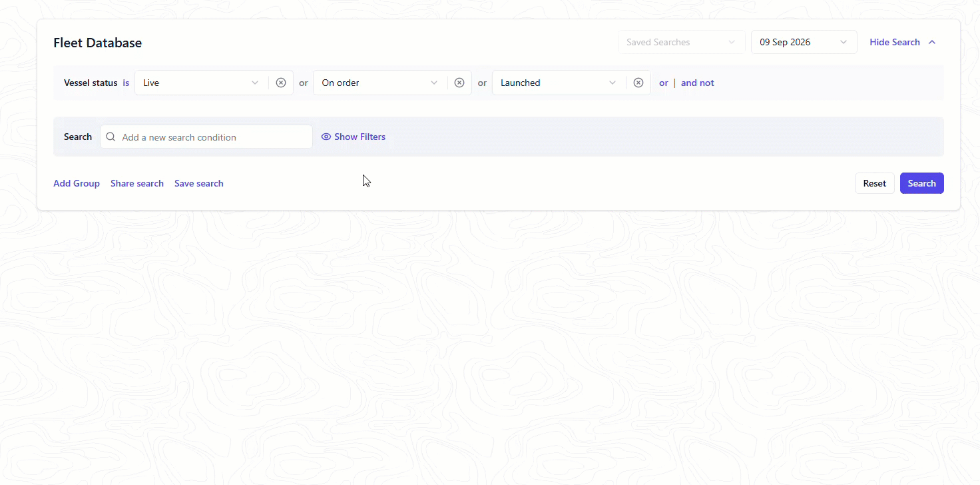This screenshot has width=980, height=485.
Task: Click Add Group link
Action: tap(77, 183)
